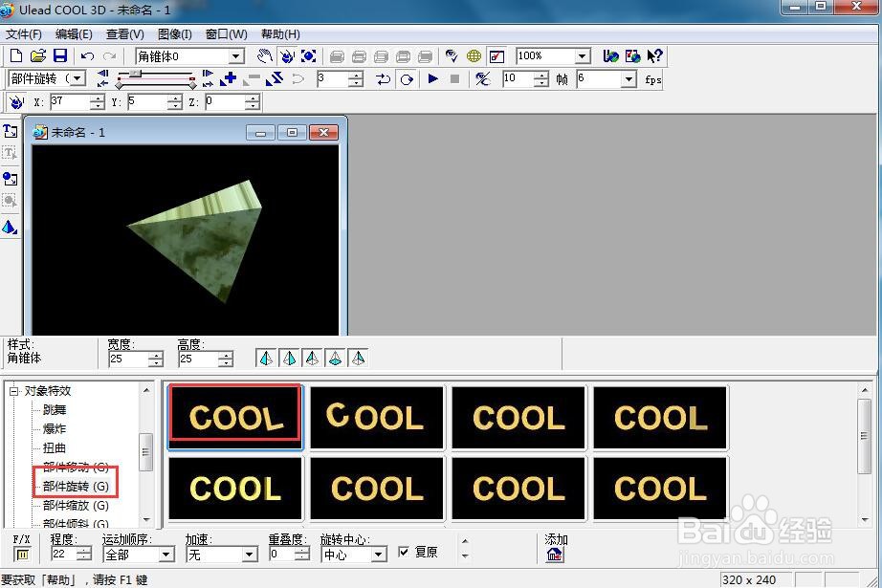Open the Ulead website icon
This screenshot has width=882, height=588.
click(610, 55)
